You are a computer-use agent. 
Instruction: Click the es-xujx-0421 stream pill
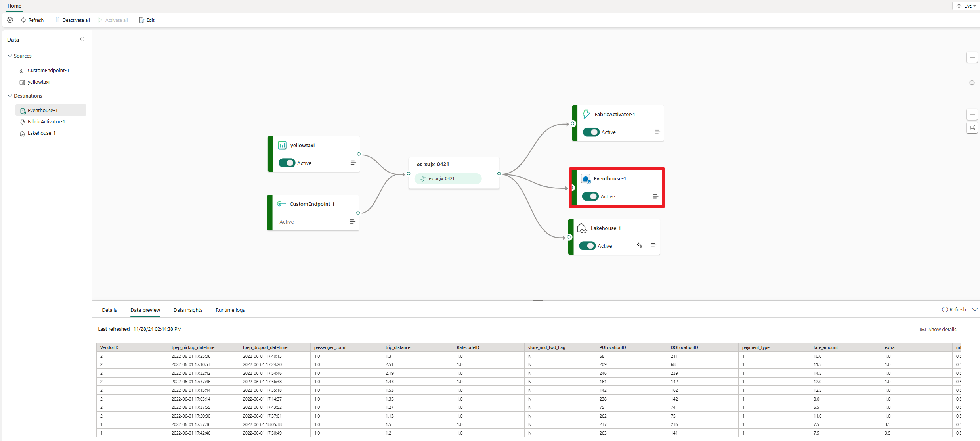pos(448,178)
